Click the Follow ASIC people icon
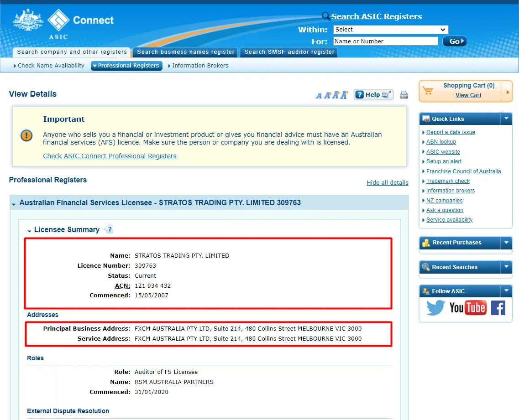The height and width of the screenshot is (420, 519). (x=426, y=291)
